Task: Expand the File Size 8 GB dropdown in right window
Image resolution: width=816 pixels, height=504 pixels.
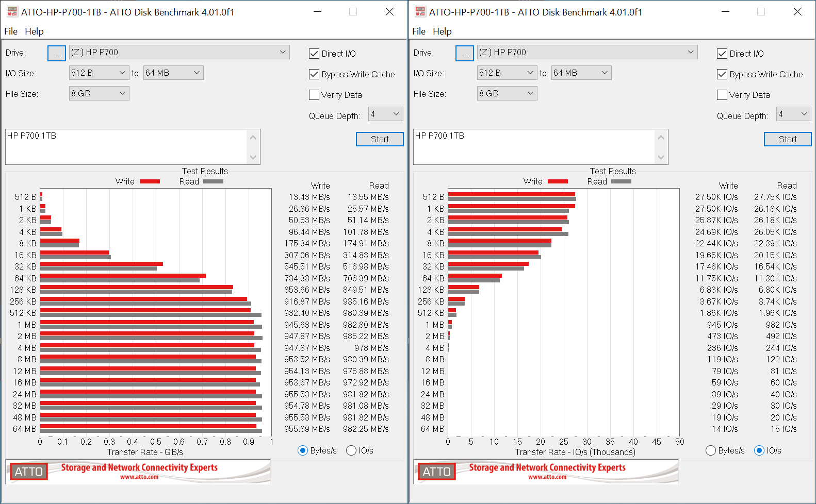Action: click(507, 93)
